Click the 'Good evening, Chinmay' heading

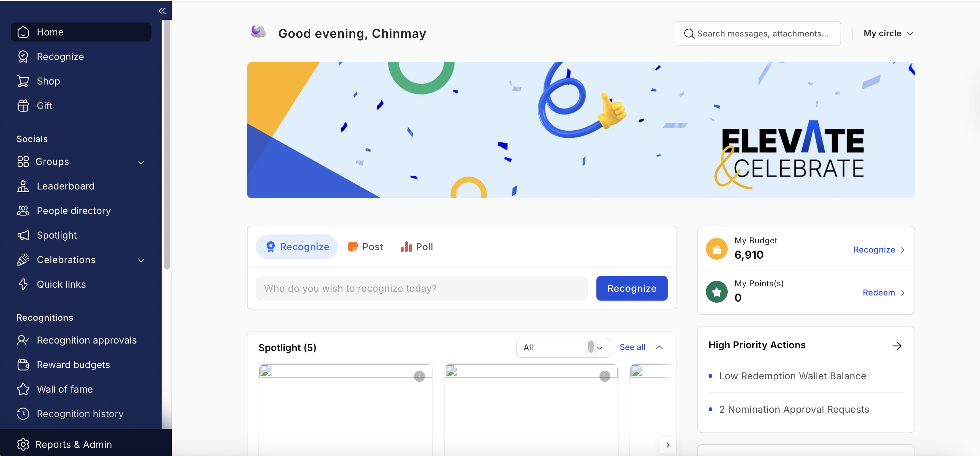(352, 33)
